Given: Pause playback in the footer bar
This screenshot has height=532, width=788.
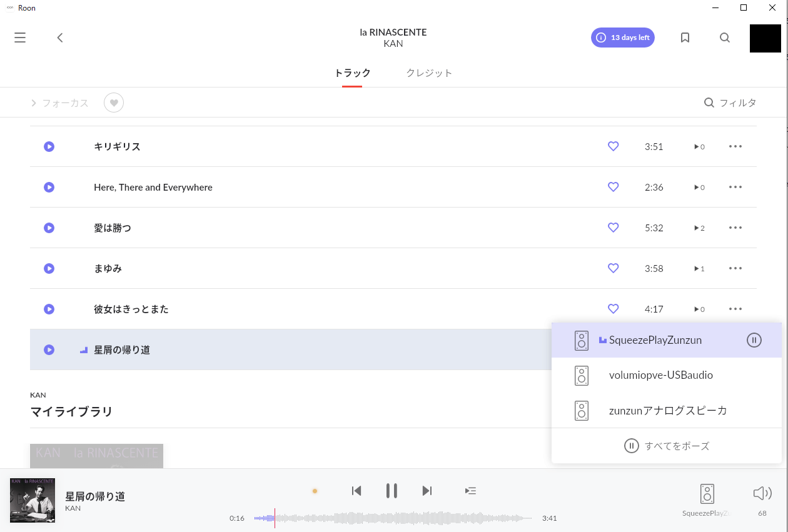Looking at the screenshot, I should pos(391,491).
